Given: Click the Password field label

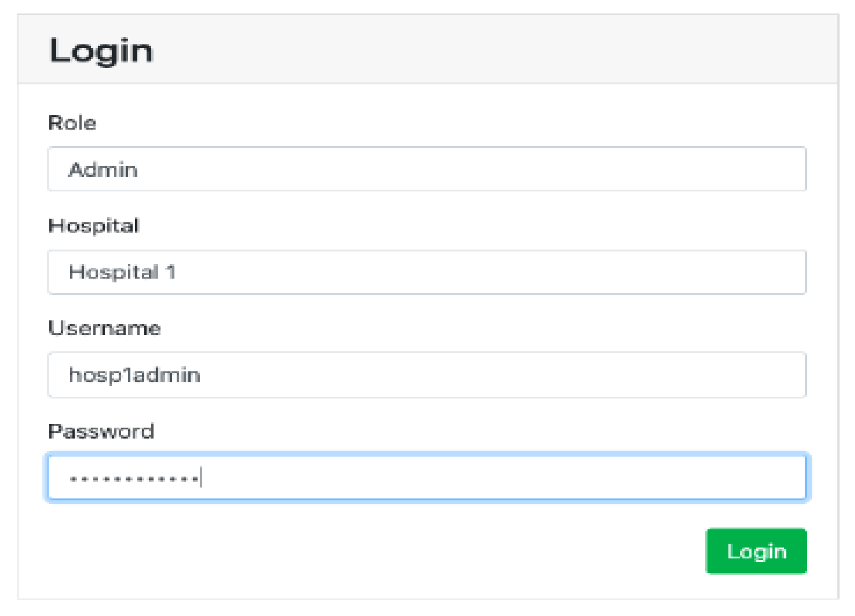Looking at the screenshot, I should click(101, 432).
